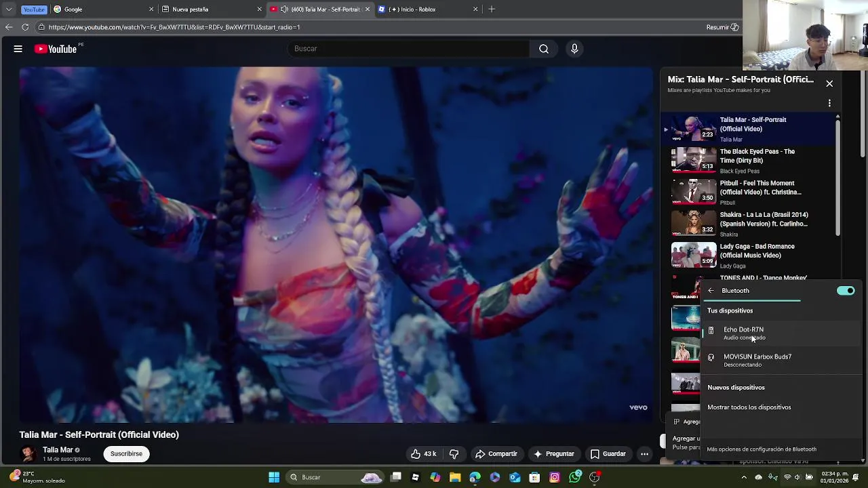Reload the page in the browser
Viewport: 868px width, 488px height.
[25, 27]
